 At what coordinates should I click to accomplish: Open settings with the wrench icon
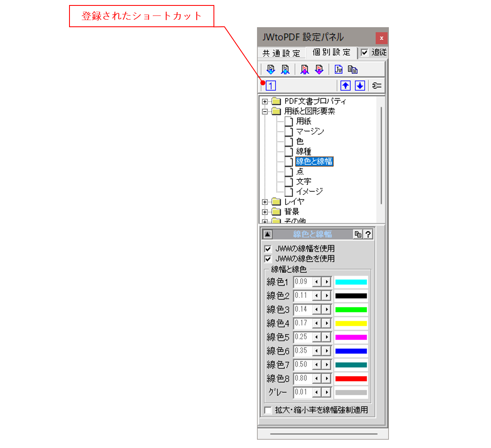377,85
